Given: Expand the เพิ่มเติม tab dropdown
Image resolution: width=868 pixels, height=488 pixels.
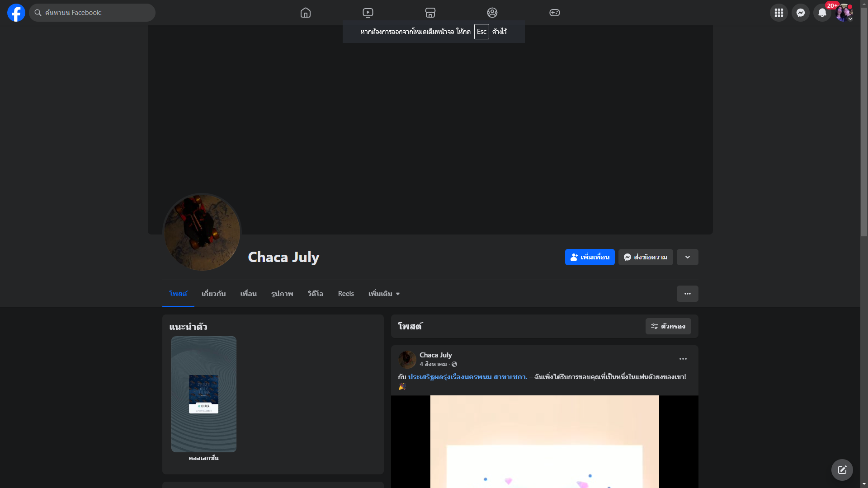Looking at the screenshot, I should click(384, 294).
